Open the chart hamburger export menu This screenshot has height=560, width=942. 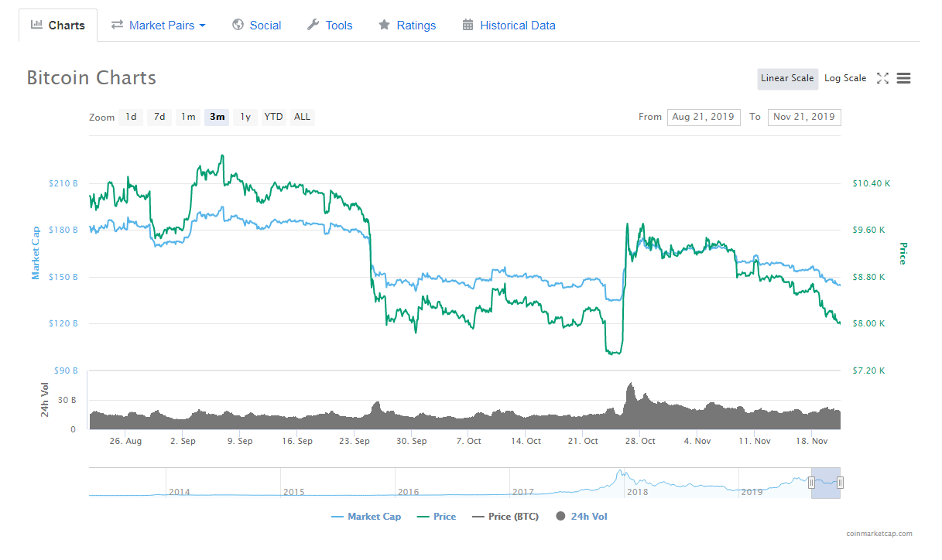pyautogui.click(x=903, y=78)
